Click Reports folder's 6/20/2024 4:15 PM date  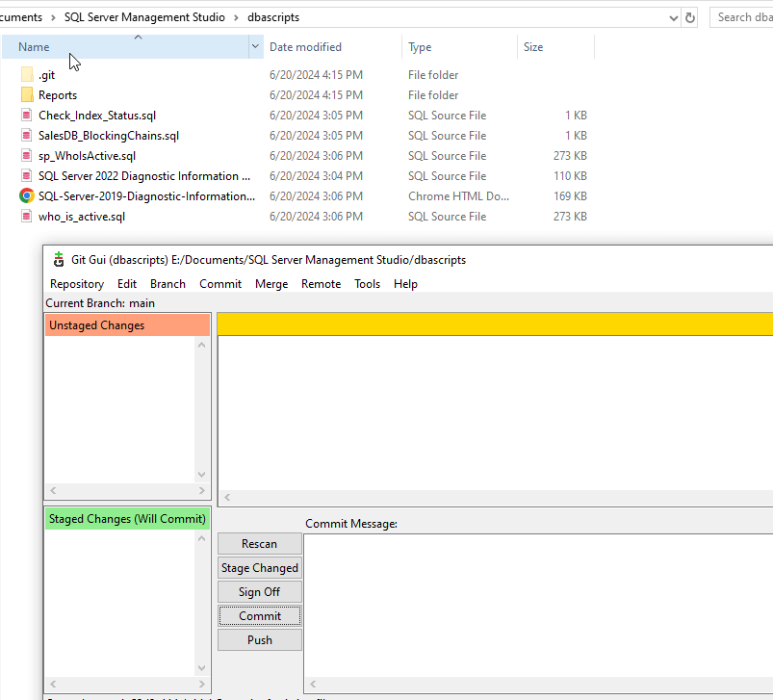pos(316,95)
